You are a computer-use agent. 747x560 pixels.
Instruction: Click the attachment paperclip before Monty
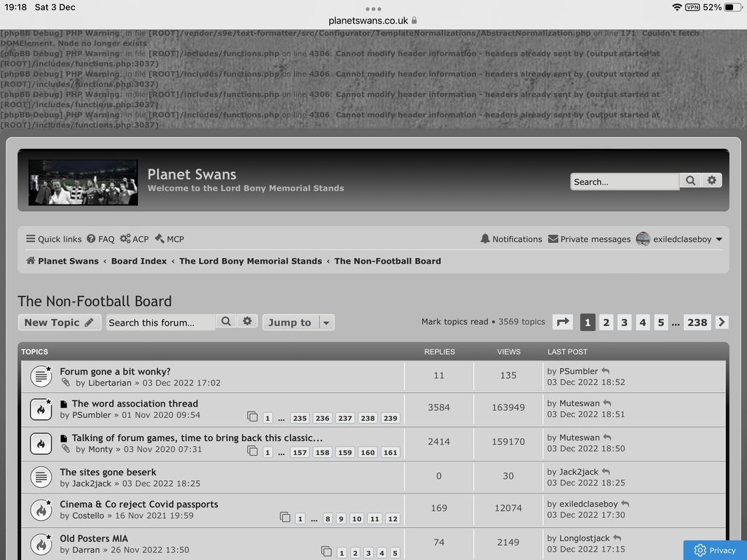(x=66, y=449)
